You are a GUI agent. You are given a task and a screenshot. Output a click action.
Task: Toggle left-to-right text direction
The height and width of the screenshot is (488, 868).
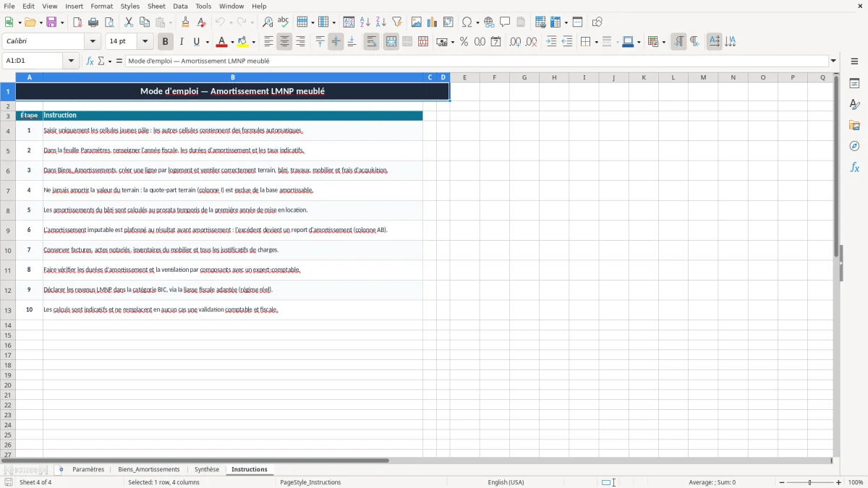tap(678, 42)
